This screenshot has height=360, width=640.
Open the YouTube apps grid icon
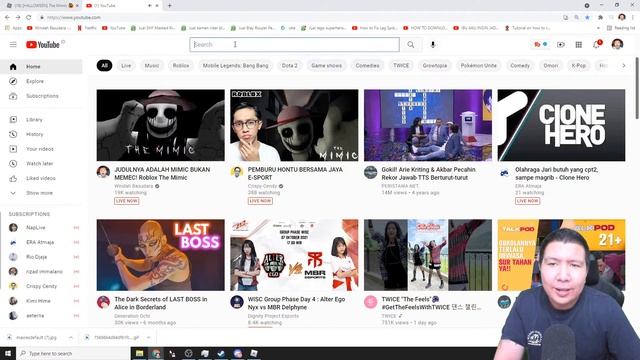579,44
